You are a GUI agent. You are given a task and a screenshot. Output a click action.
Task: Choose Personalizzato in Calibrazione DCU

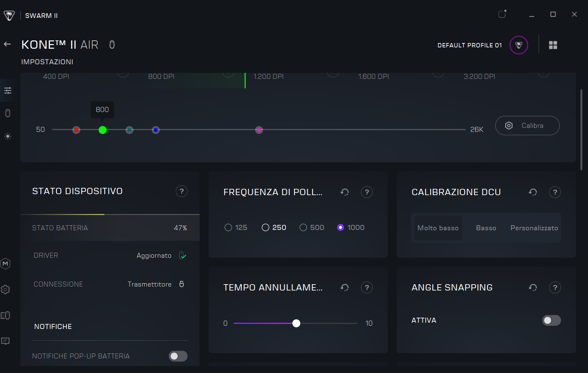pyautogui.click(x=534, y=228)
